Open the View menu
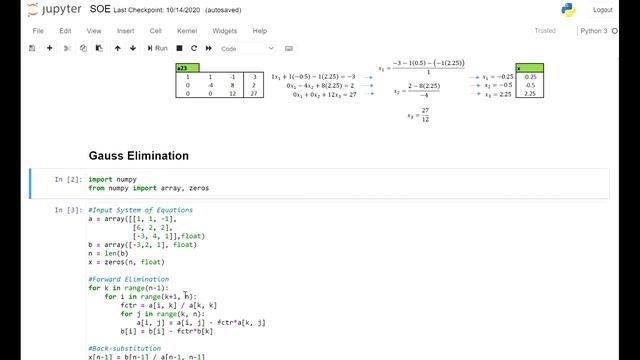 tap(94, 31)
